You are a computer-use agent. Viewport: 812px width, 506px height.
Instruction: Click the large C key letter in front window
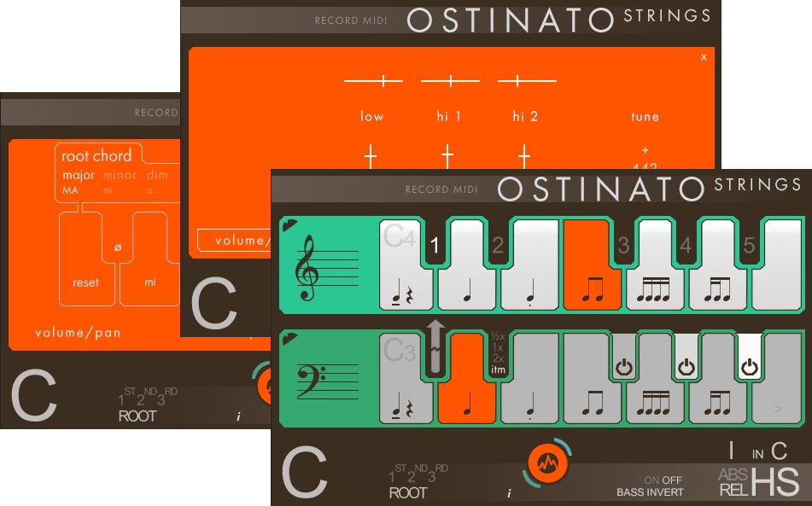(305, 472)
